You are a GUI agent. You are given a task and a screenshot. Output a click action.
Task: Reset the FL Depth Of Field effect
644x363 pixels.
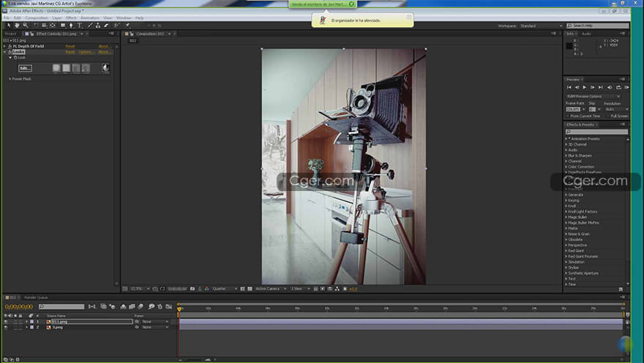[70, 46]
